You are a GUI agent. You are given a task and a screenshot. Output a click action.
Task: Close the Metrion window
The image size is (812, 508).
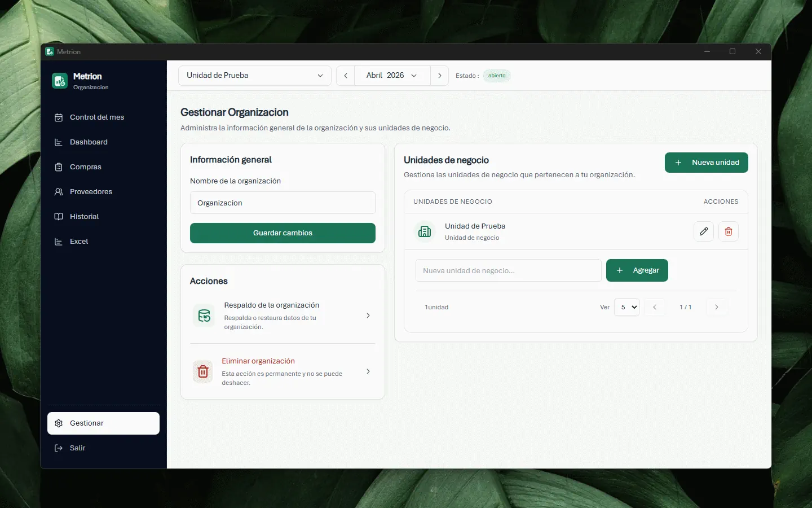(x=758, y=51)
